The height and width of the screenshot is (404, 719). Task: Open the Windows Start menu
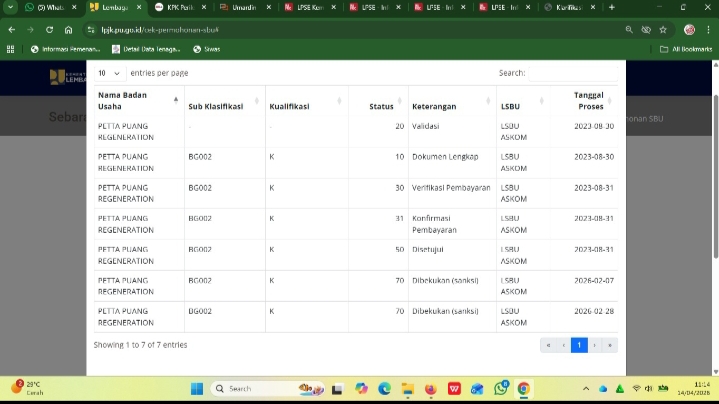196,389
